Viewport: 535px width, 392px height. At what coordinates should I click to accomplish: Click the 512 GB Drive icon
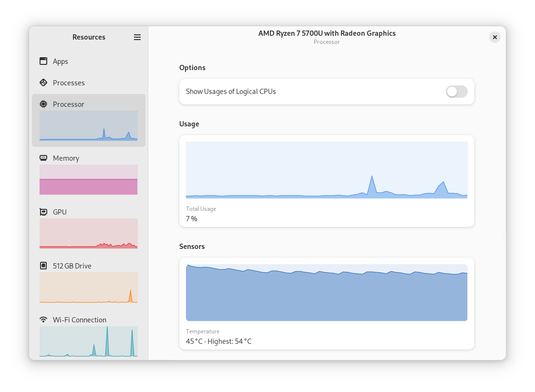coord(43,266)
